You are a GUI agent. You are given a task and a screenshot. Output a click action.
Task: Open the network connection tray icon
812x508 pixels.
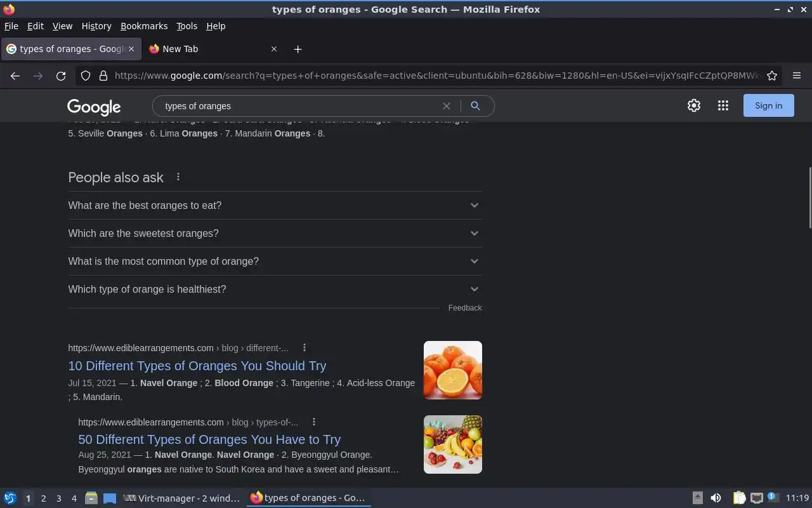tap(756, 498)
